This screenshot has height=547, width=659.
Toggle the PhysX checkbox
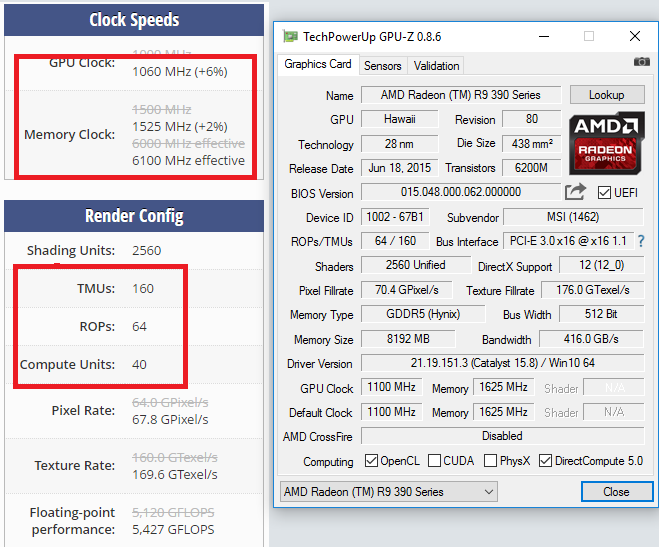pos(490,460)
